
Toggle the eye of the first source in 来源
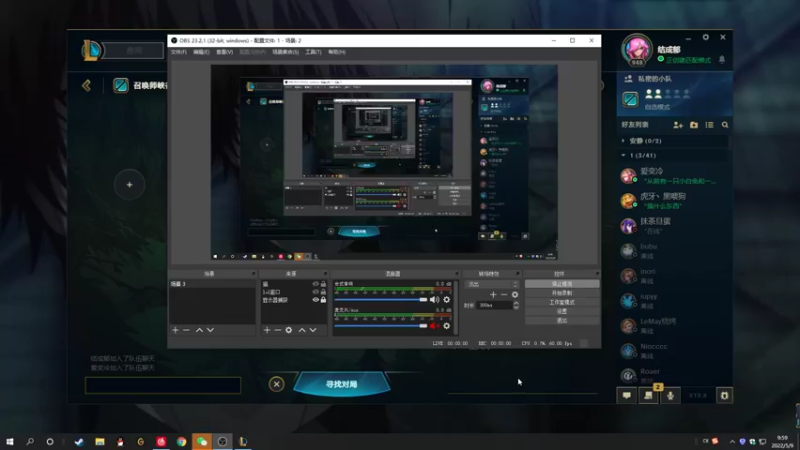click(315, 284)
